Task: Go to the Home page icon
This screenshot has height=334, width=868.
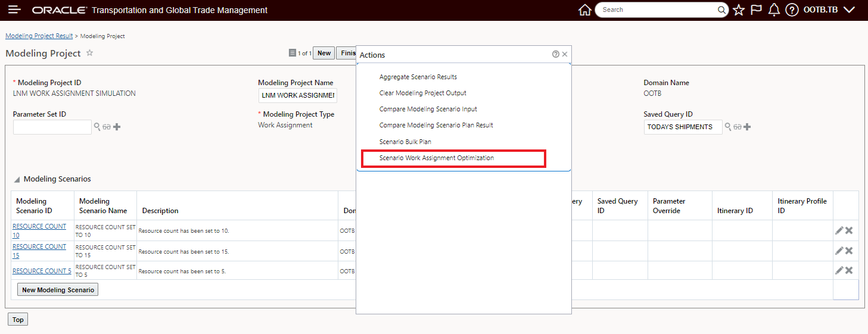Action: (584, 10)
